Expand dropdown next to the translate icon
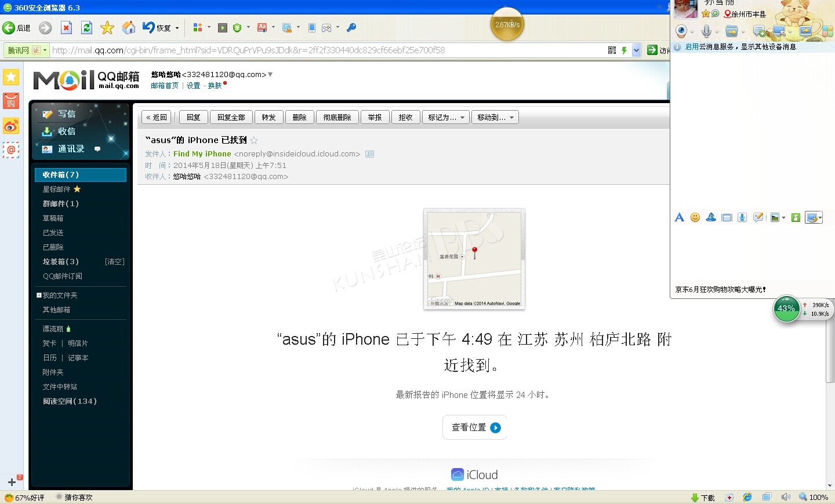 tap(273, 27)
